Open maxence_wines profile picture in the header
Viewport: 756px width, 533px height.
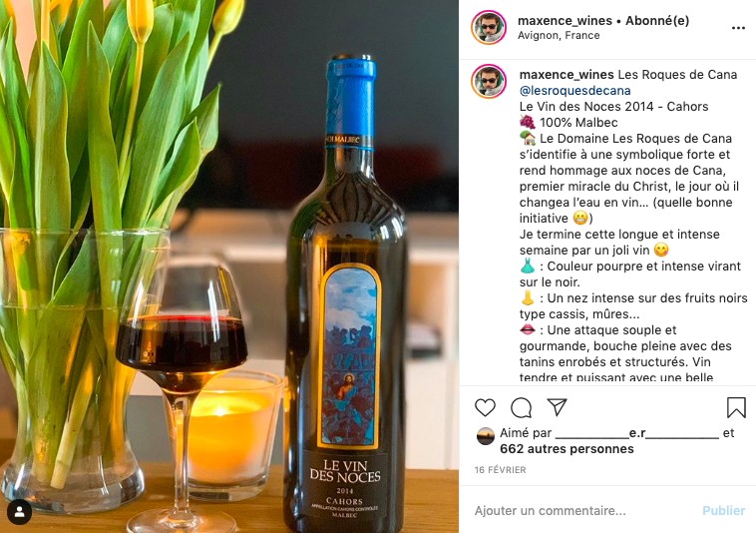489,28
